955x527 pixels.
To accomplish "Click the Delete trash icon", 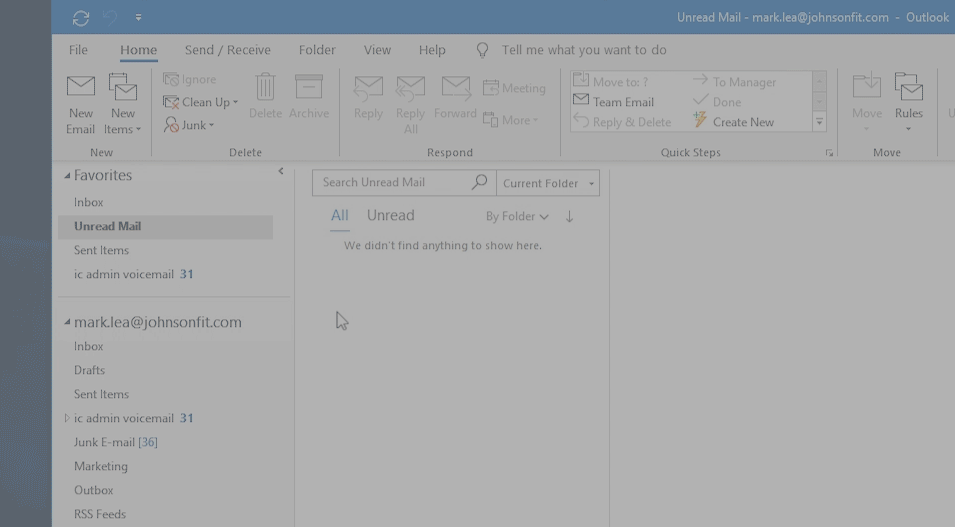I will click(265, 87).
